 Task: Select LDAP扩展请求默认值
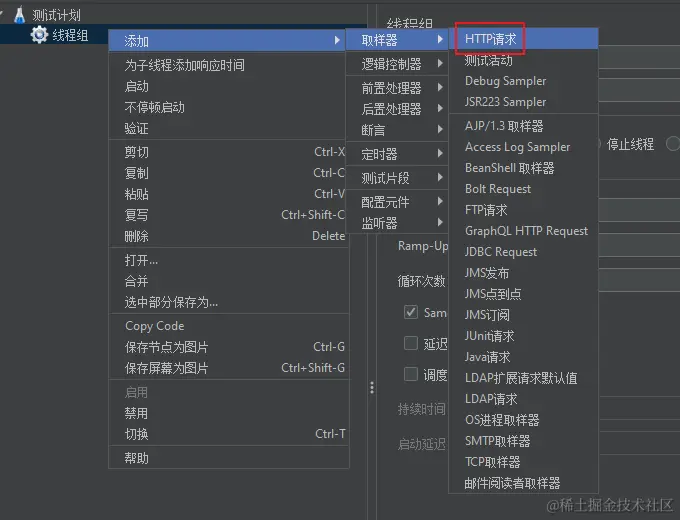coord(523,378)
